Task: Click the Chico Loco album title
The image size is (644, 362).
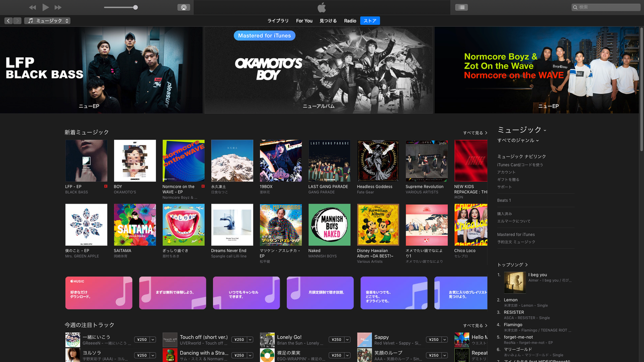Action: (x=465, y=251)
